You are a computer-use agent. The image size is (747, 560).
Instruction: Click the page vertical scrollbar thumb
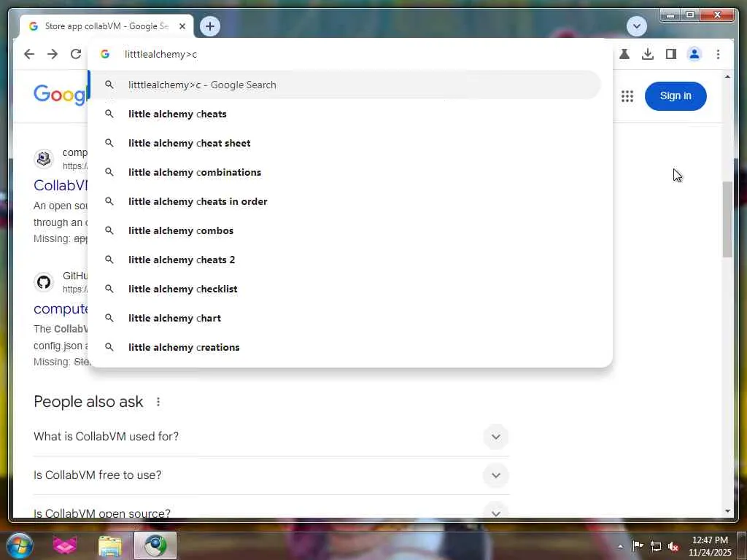pos(727,219)
